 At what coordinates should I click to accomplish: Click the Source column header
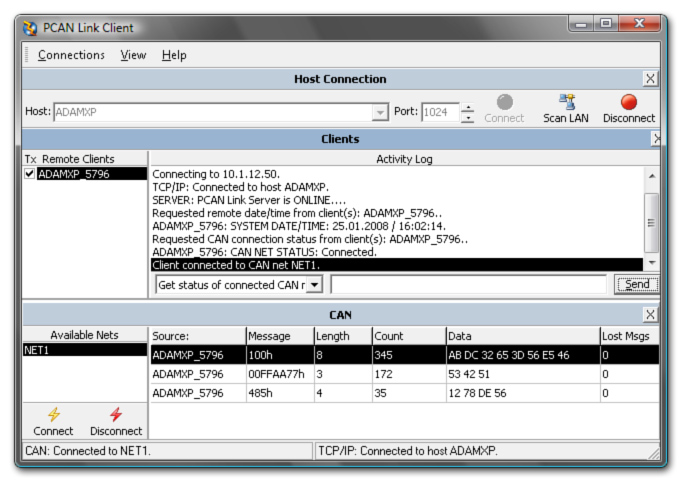[198, 336]
